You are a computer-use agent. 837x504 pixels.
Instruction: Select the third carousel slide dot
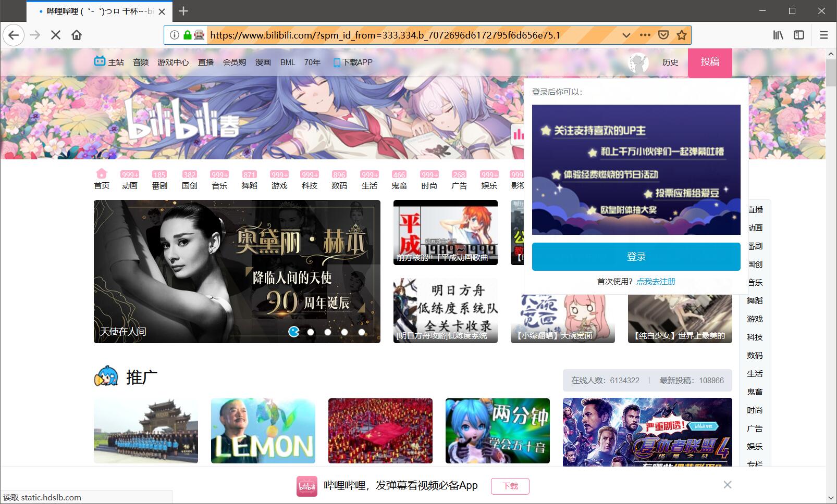(x=328, y=332)
